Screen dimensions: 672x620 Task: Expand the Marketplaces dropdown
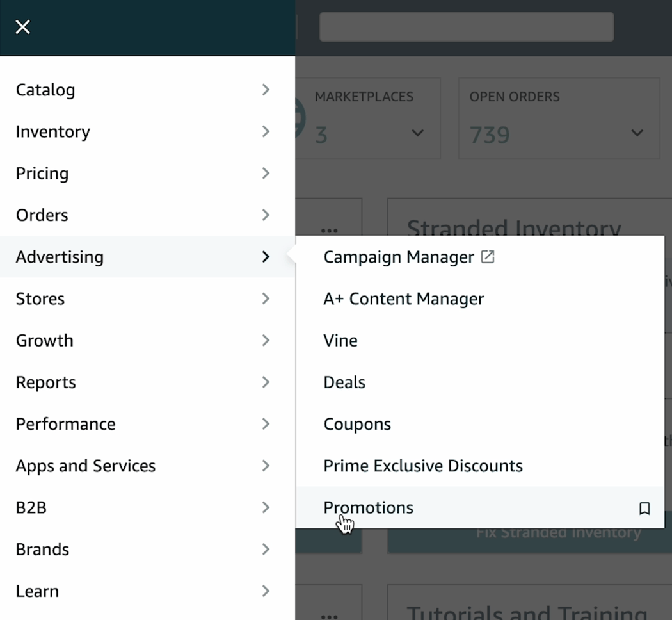point(417,133)
